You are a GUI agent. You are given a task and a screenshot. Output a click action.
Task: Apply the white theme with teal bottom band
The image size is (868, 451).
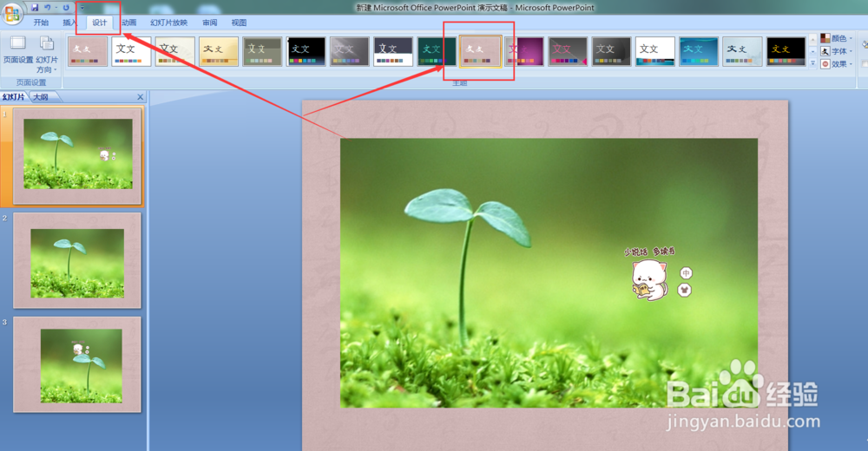(x=655, y=51)
